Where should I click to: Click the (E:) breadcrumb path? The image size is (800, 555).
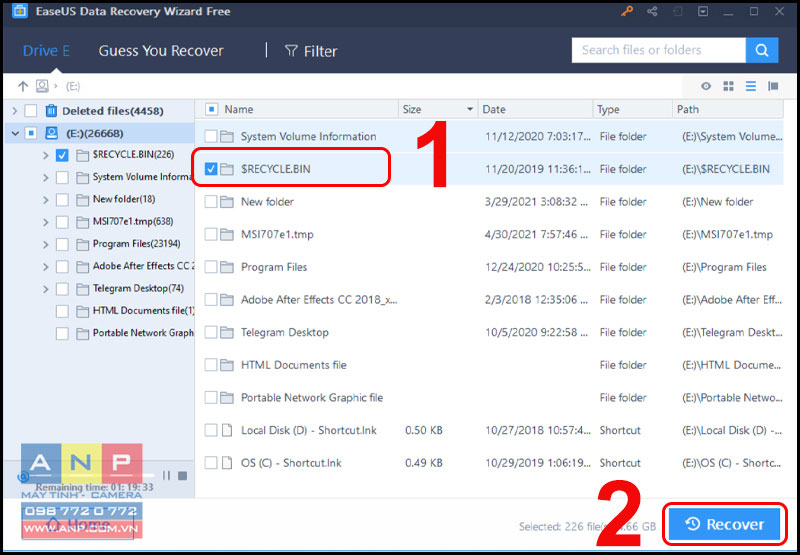(x=73, y=86)
